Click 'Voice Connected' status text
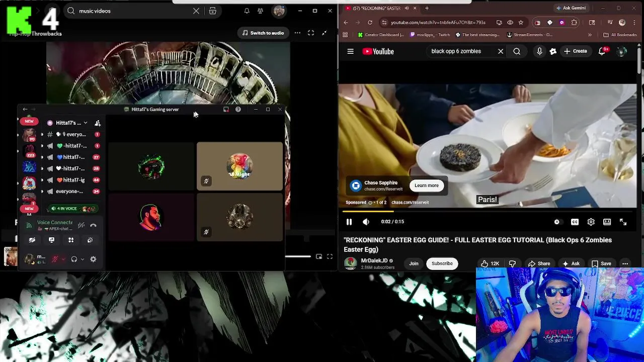 point(55,223)
